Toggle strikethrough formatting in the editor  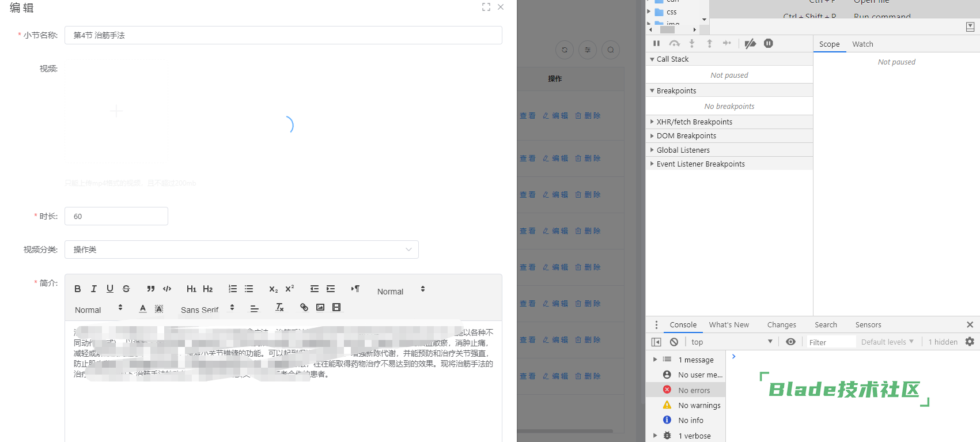click(126, 289)
